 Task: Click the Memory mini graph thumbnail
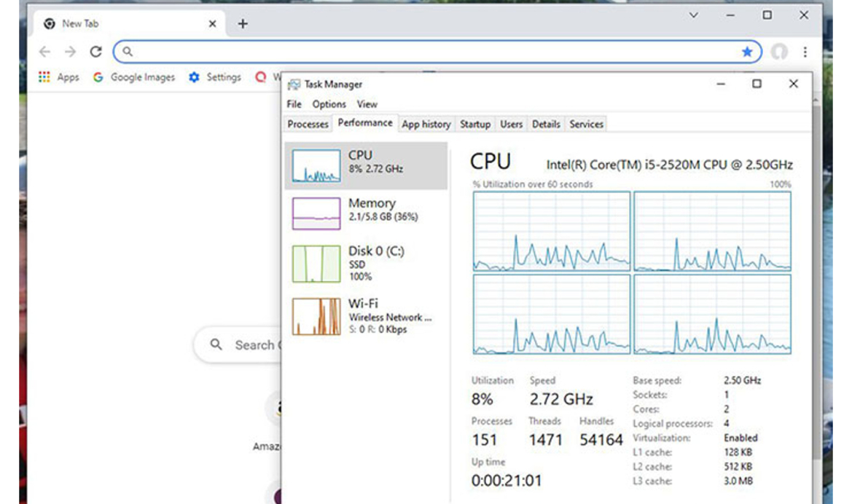[316, 213]
